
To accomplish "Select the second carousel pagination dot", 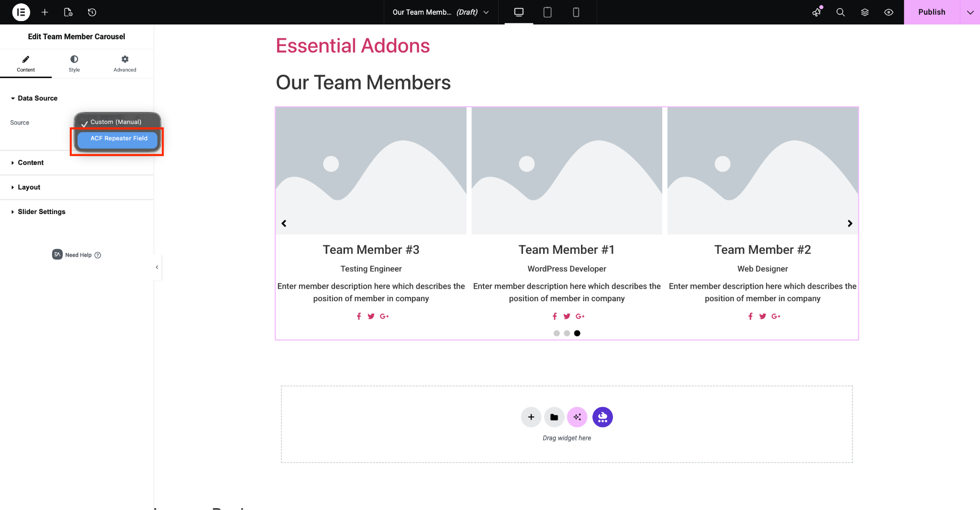I will click(x=567, y=333).
